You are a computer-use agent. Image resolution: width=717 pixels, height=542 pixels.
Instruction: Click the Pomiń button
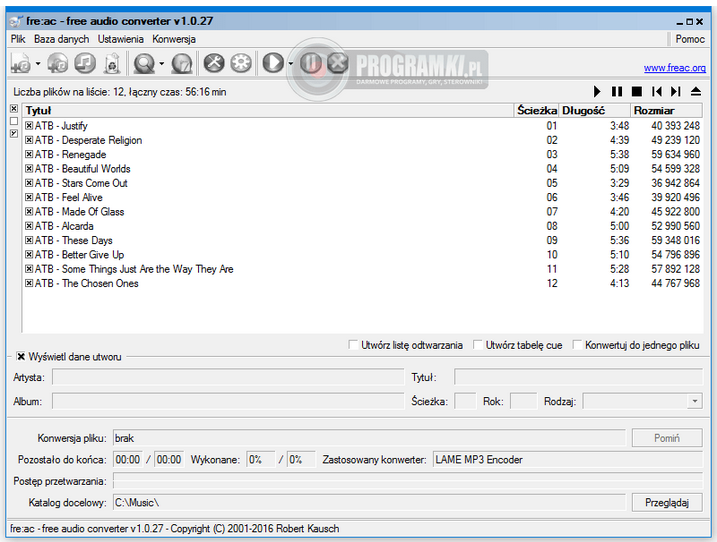point(667,438)
